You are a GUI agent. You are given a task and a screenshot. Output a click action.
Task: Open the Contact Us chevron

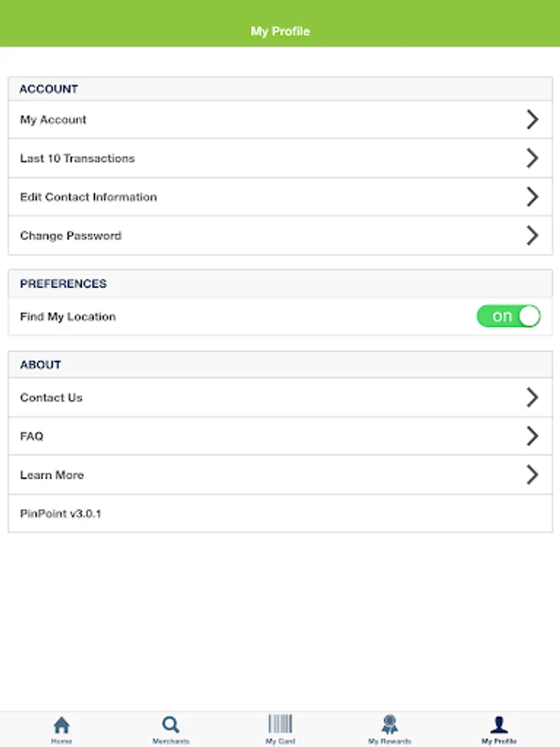pos(533,397)
